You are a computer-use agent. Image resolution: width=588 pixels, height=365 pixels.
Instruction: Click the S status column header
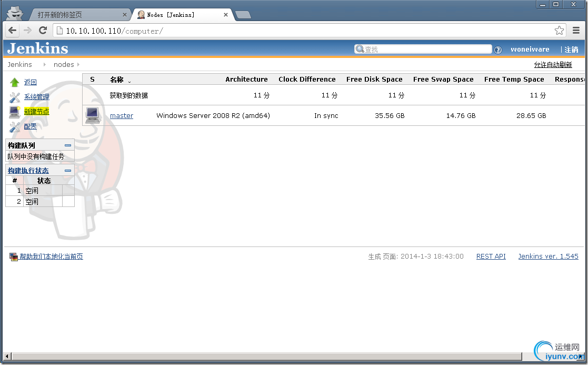coord(92,79)
